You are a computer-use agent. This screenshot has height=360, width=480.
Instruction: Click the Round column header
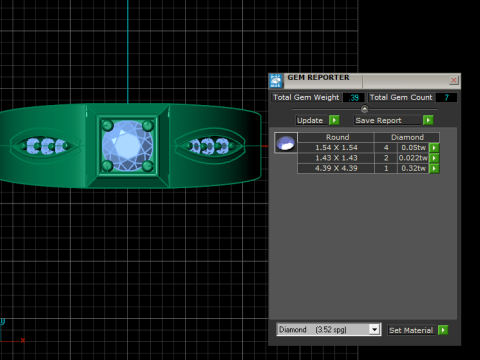click(x=336, y=137)
